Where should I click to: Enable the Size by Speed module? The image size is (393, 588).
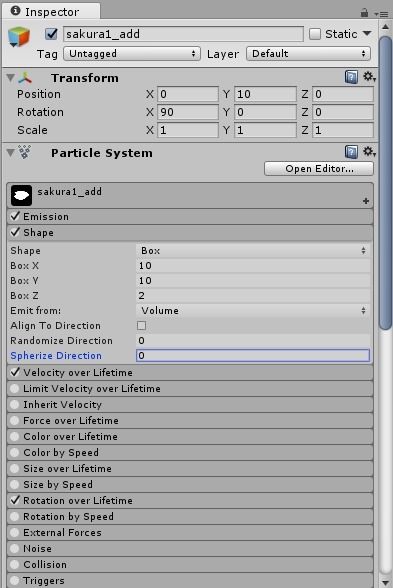[15, 484]
